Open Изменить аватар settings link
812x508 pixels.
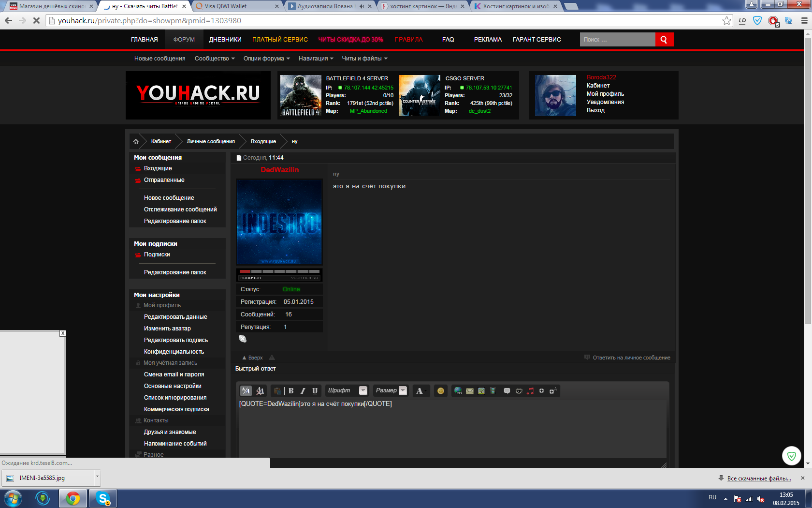coord(167,329)
